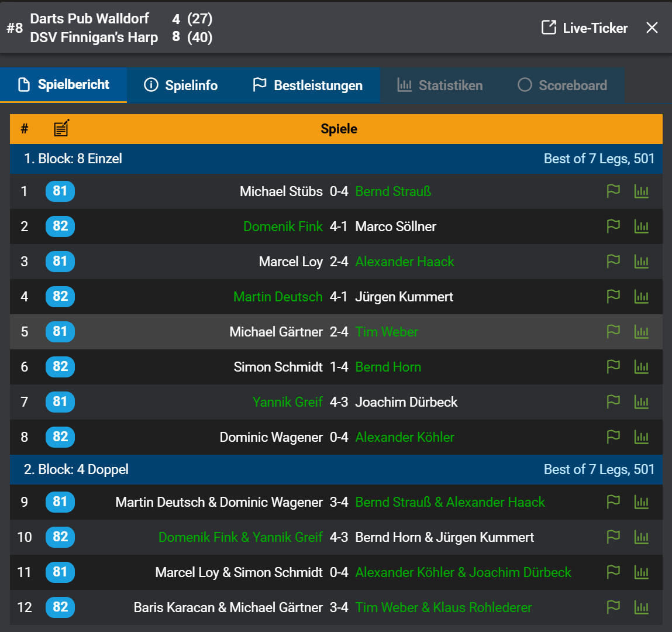Open chart icon for Bernd Horn match 6
This screenshot has width=672, height=632.
(642, 367)
